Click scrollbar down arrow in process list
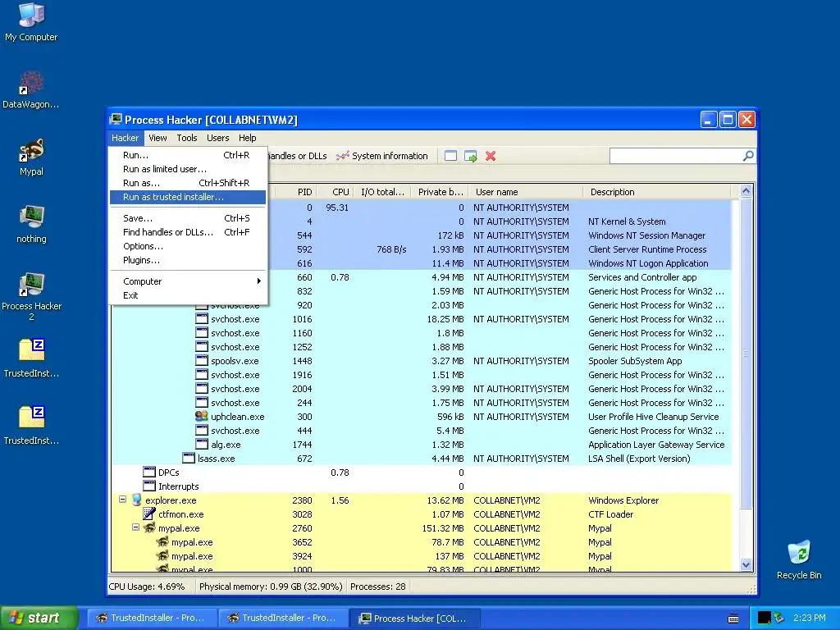840x630 pixels. pos(746,564)
